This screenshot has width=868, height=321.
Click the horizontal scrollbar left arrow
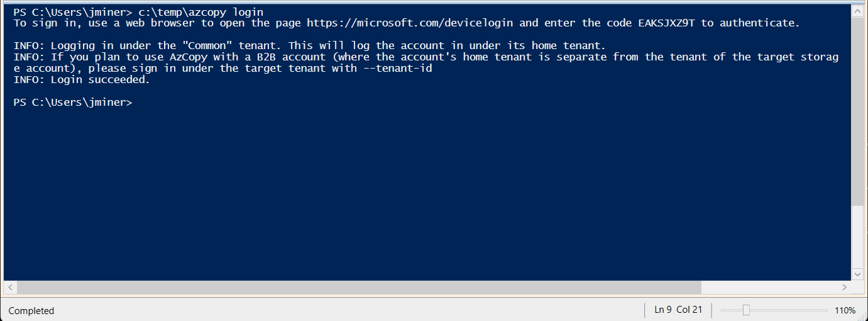click(10, 287)
